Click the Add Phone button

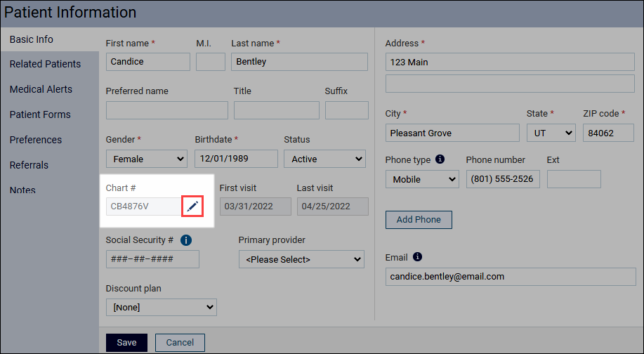click(x=419, y=220)
